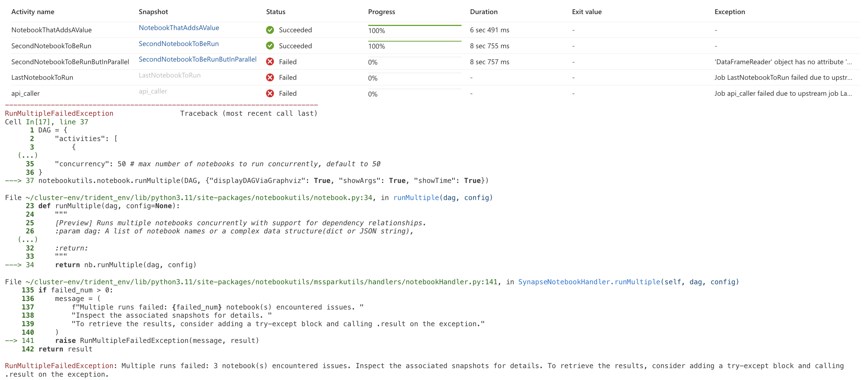Click red Failed icon for SecondNotebookToBeRunButInParallel
Viewport: 868px width, 380px height.
pyautogui.click(x=270, y=62)
